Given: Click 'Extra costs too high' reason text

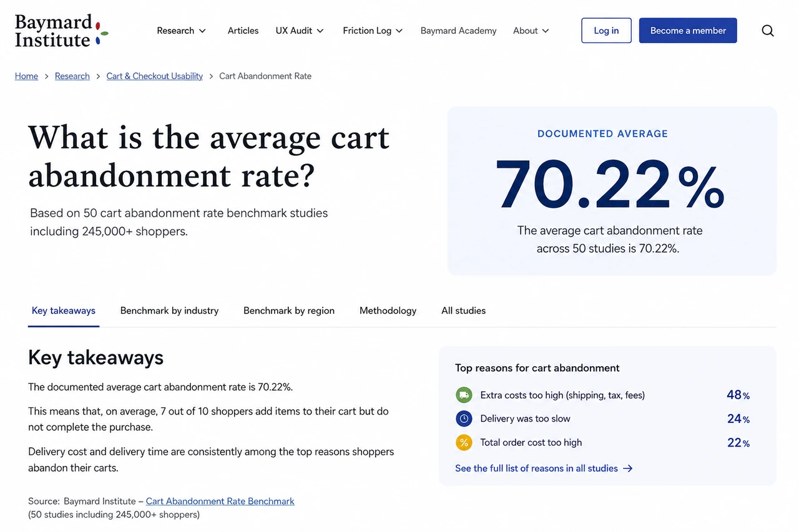Looking at the screenshot, I should coord(562,395).
